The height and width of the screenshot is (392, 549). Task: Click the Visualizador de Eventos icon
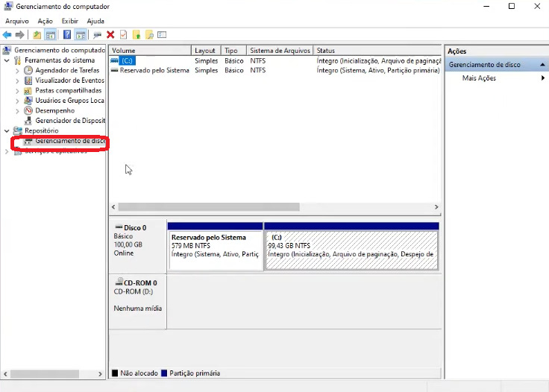click(28, 80)
